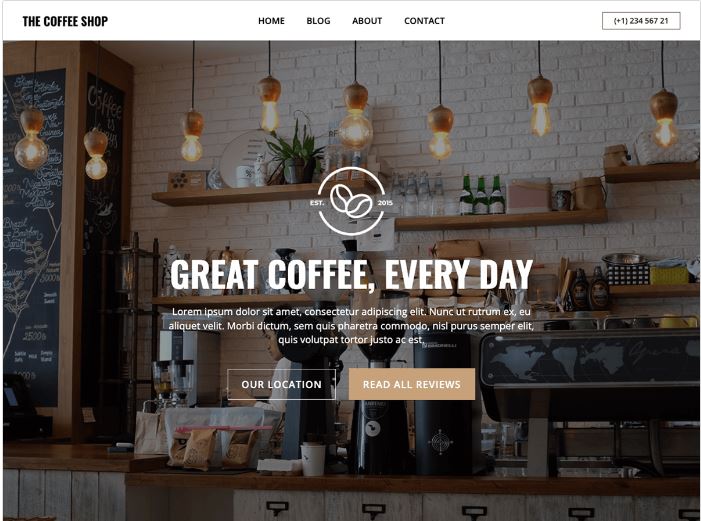Click the brown coffee bags on counter
The width and height of the screenshot is (701, 521).
pos(214,448)
